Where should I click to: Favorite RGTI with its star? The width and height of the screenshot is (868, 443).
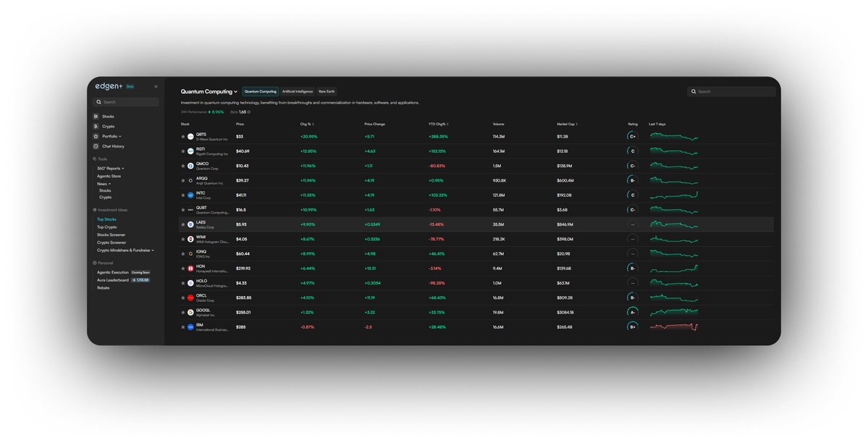[183, 151]
